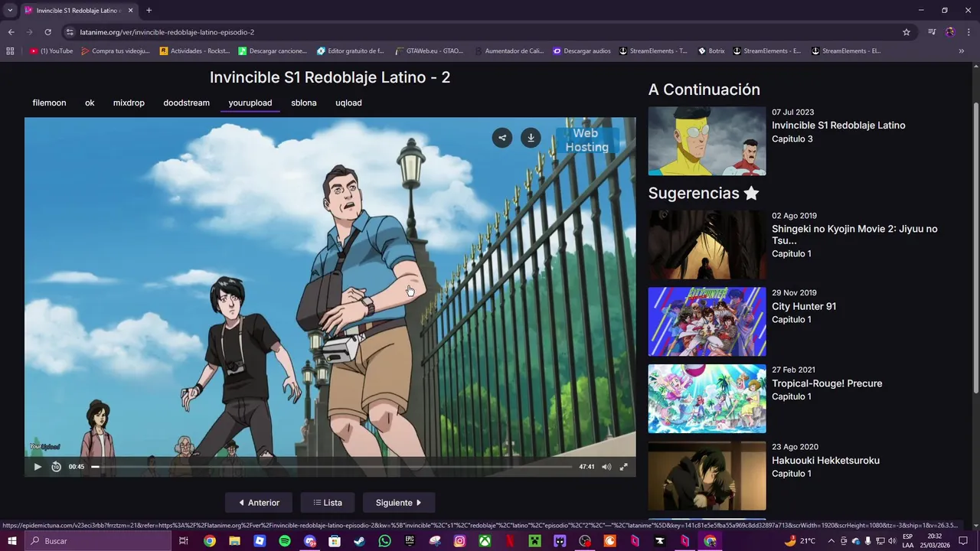Select the filemoon server tab
This screenshot has height=551, width=980.
[x=49, y=103]
